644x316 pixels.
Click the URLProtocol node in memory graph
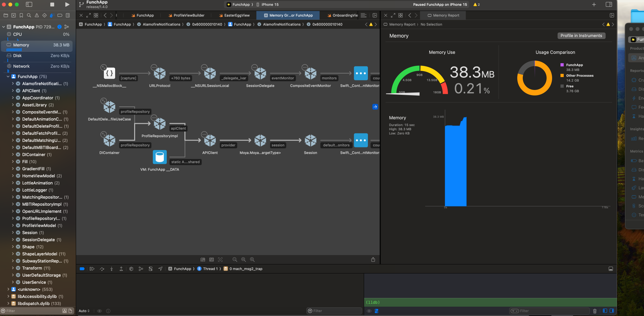(x=160, y=74)
